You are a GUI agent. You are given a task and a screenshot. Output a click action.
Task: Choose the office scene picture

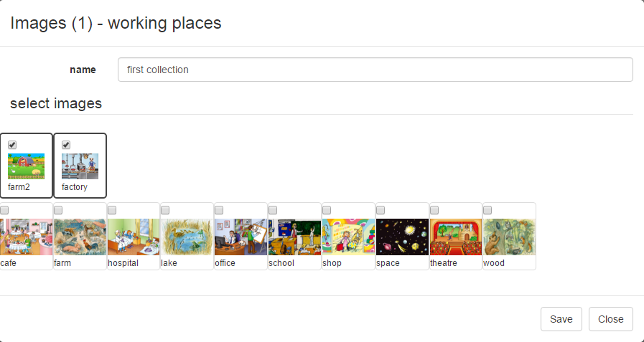pos(241,237)
